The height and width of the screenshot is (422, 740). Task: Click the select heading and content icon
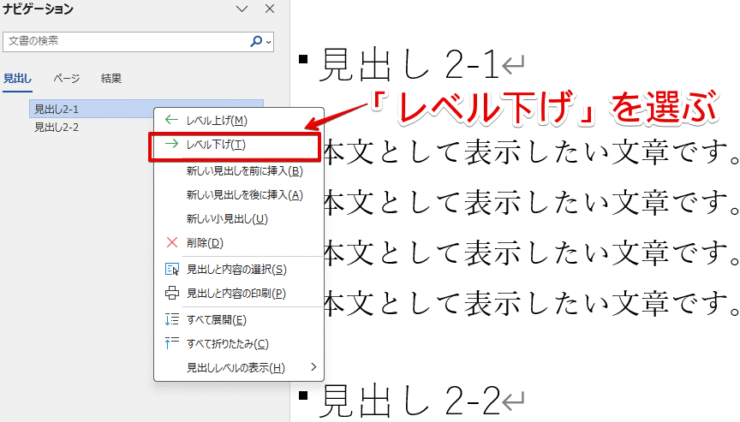click(x=172, y=269)
